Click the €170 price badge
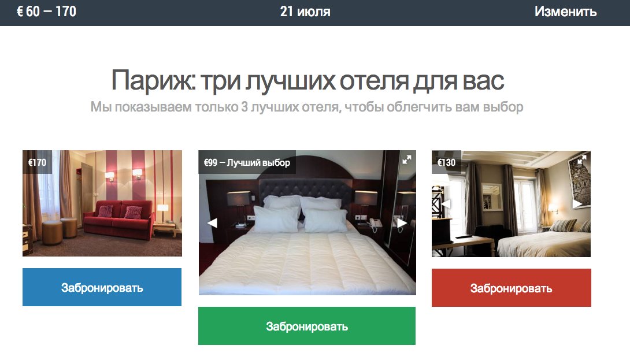Screen dimensions: 630x364 38,162
